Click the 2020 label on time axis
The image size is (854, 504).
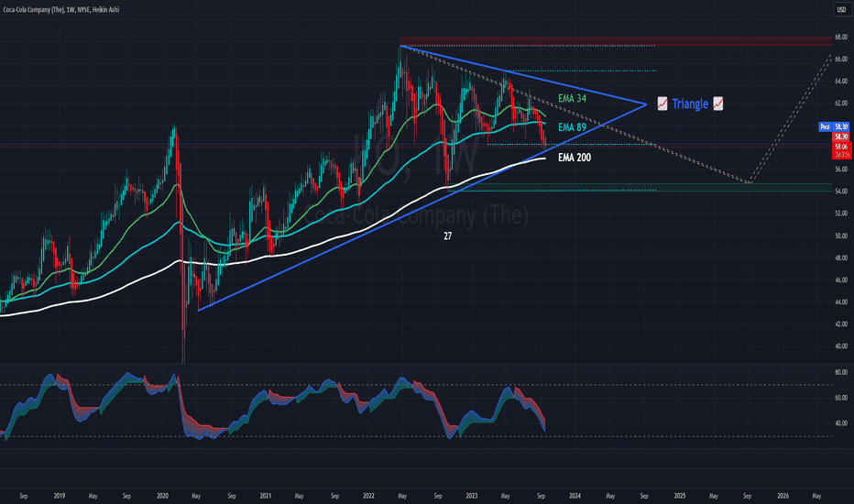[162, 496]
